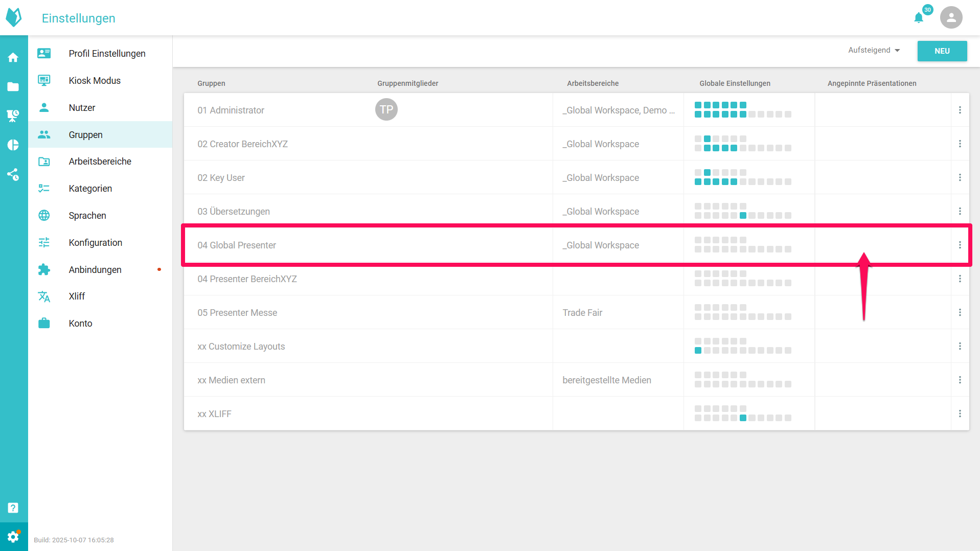Open notifications bell with 30 badge
The height and width of the screenshot is (551, 980).
coord(919,18)
